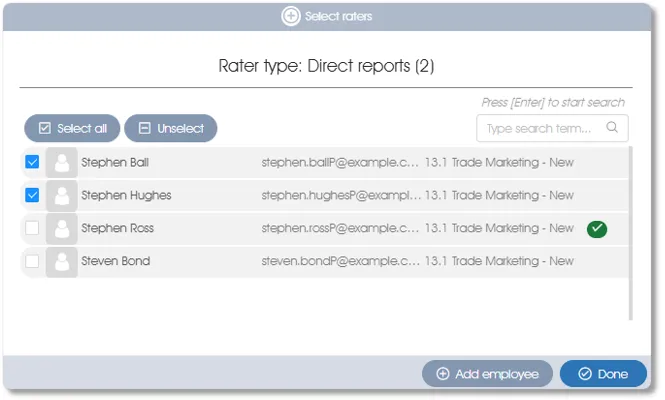Image resolution: width=665 pixels, height=400 pixels.
Task: Click Stephen Ross's avatar icon
Action: click(61, 229)
